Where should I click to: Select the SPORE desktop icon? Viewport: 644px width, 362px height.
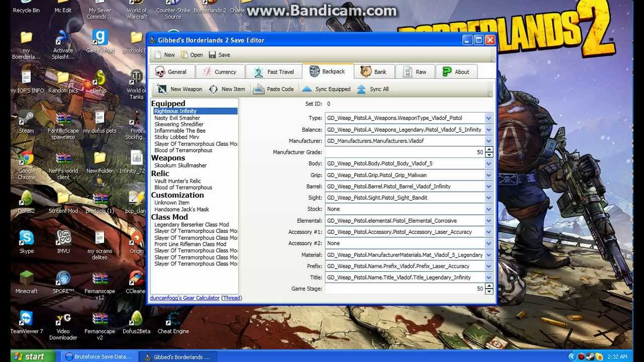(x=63, y=282)
